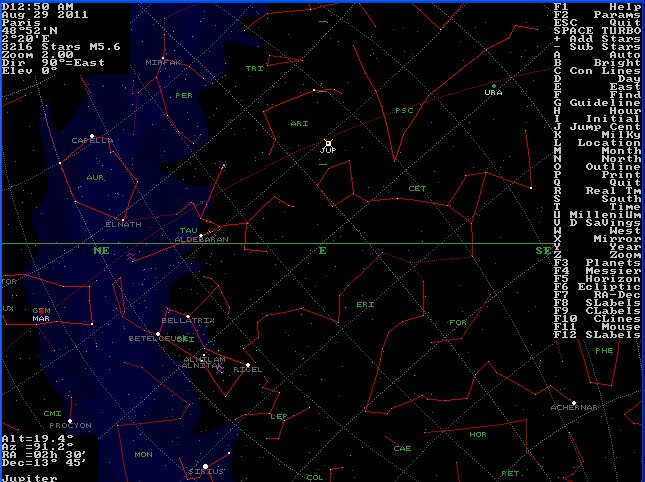This screenshot has width=645, height=482.
Task: Toggle F7 RA-Dec grid
Action: (x=597, y=294)
